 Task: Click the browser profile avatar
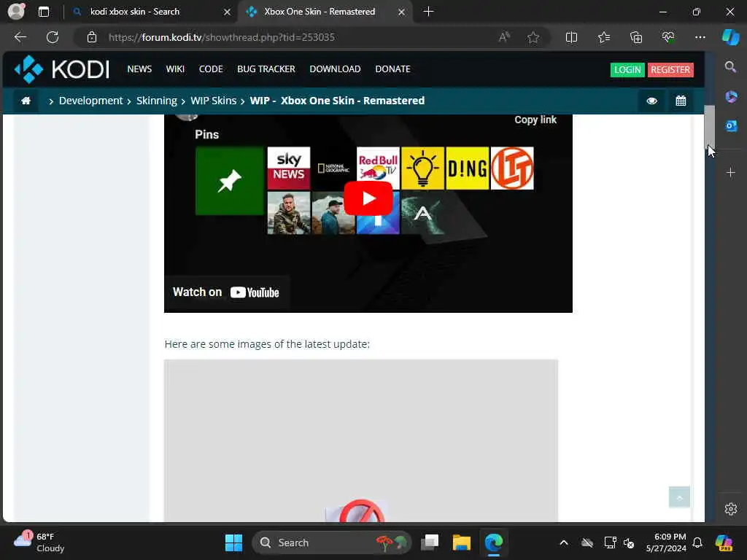[16, 11]
